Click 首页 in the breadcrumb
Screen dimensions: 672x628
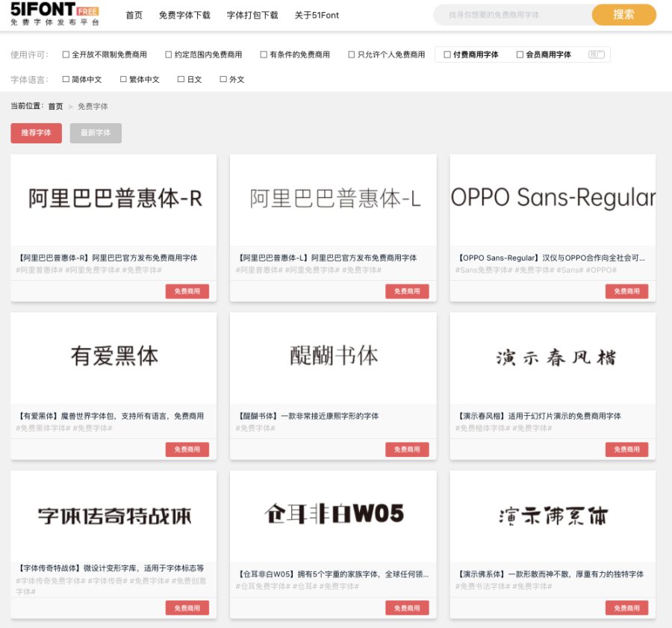click(56, 107)
